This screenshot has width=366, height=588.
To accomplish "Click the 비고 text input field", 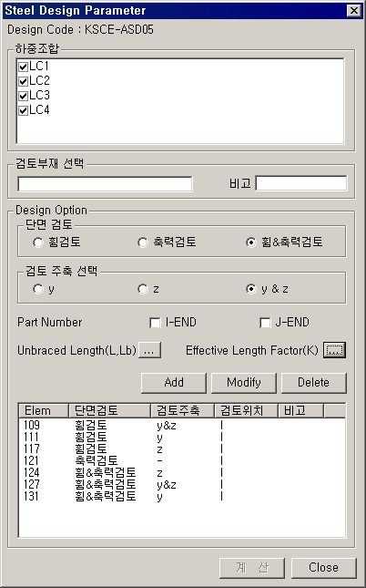I will pyautogui.click(x=301, y=184).
